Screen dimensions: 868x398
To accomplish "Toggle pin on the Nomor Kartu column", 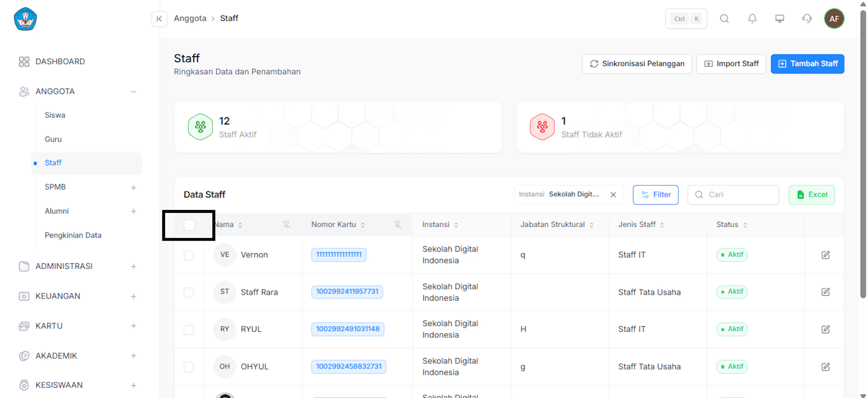I will (x=398, y=225).
